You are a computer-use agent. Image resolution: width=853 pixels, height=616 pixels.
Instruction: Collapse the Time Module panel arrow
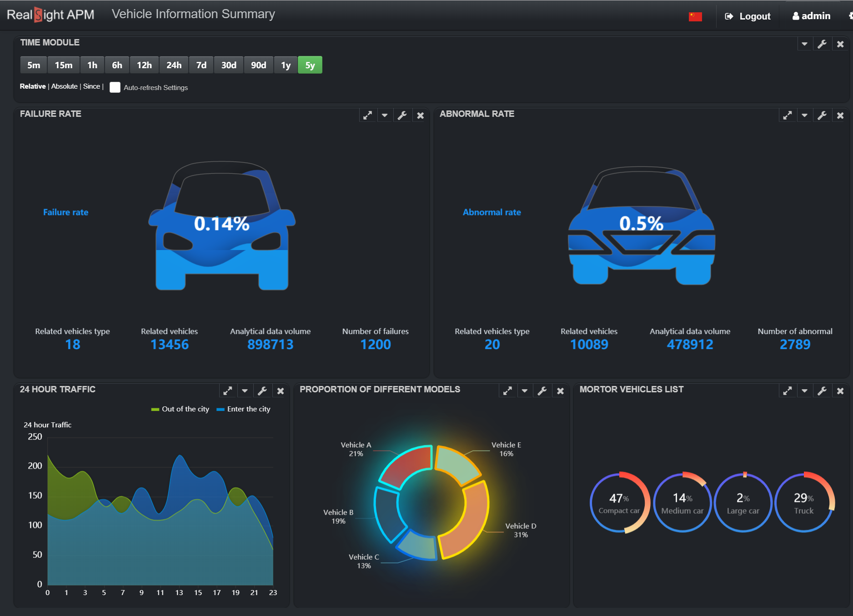[804, 44]
